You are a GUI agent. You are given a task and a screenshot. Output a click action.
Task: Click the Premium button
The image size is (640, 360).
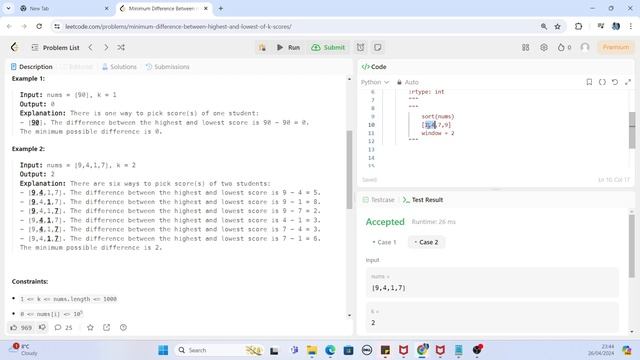(x=616, y=47)
